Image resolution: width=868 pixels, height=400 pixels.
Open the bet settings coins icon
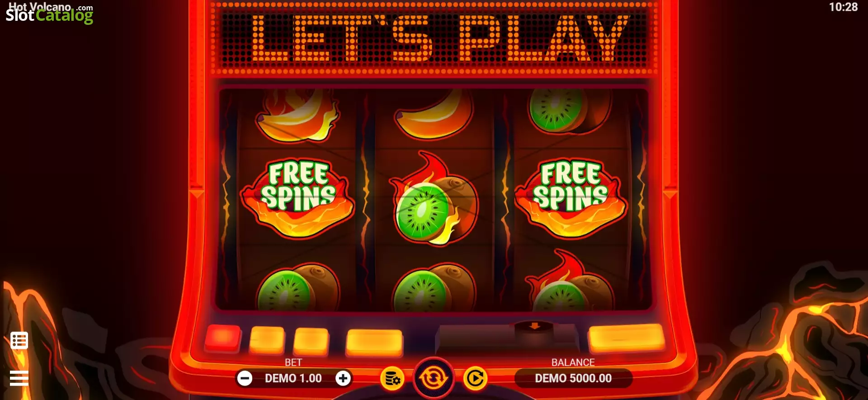[392, 378]
